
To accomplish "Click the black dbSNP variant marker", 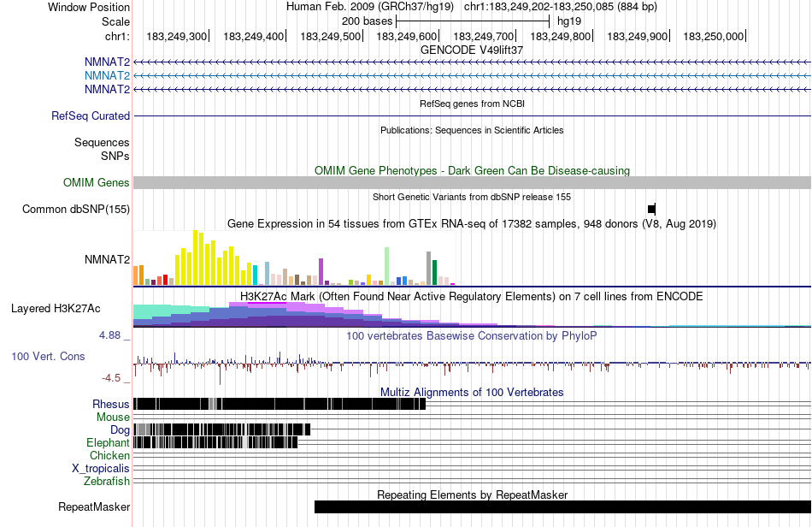I will pos(651,209).
